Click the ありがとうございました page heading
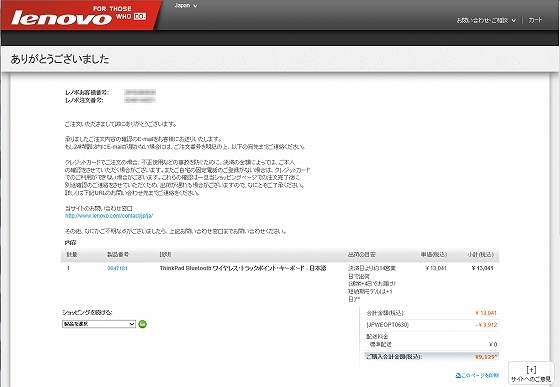The height and width of the screenshot is (387, 560). click(x=60, y=59)
